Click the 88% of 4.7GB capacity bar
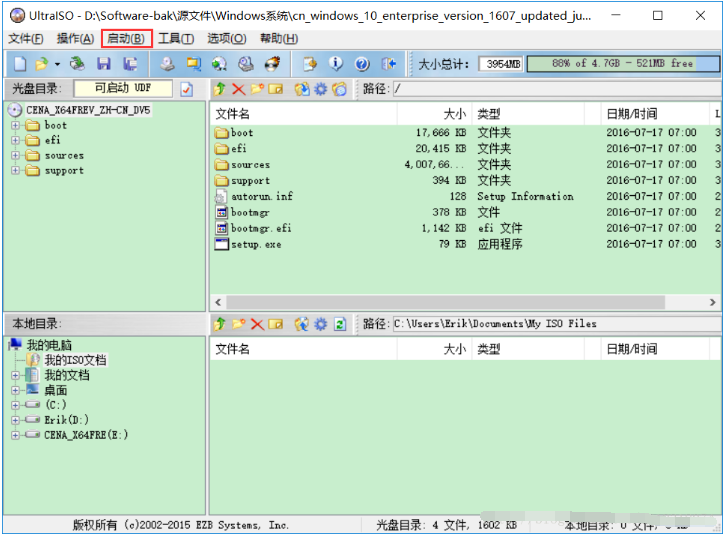The width and height of the screenshot is (728, 535). click(x=623, y=64)
